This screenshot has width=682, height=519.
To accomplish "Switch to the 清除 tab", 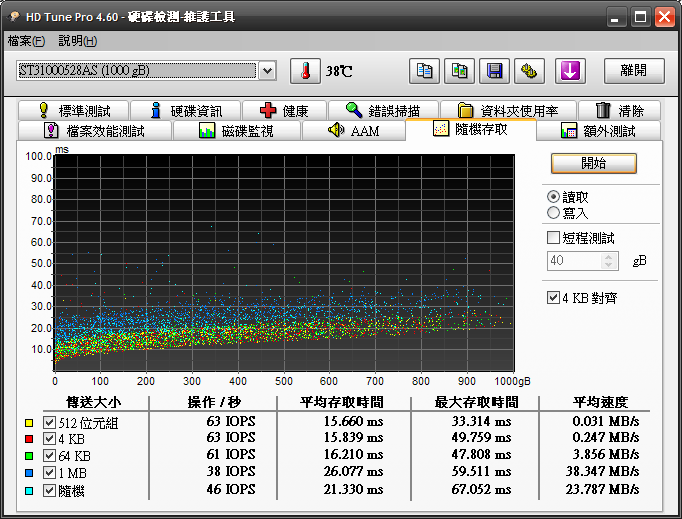I will tap(619, 110).
